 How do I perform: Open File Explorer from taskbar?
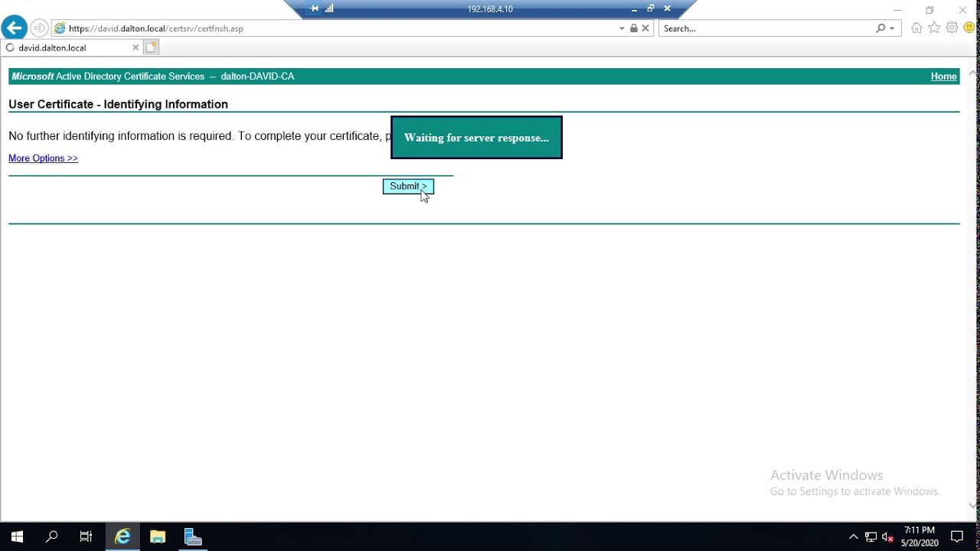point(158,537)
